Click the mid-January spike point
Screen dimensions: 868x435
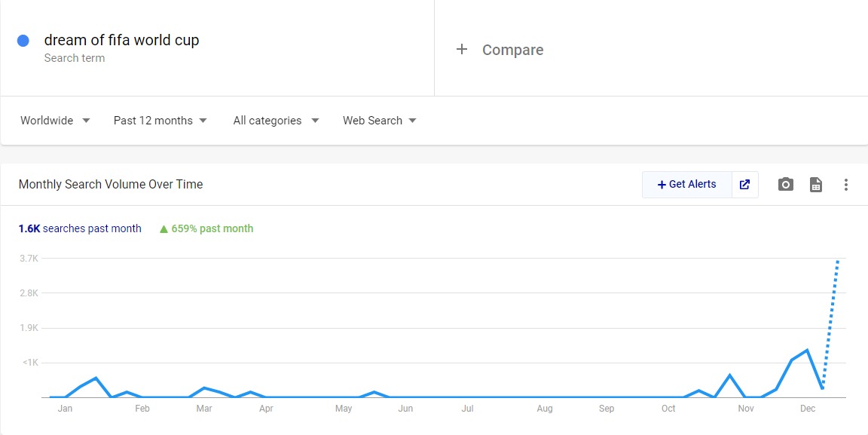pyautogui.click(x=96, y=378)
